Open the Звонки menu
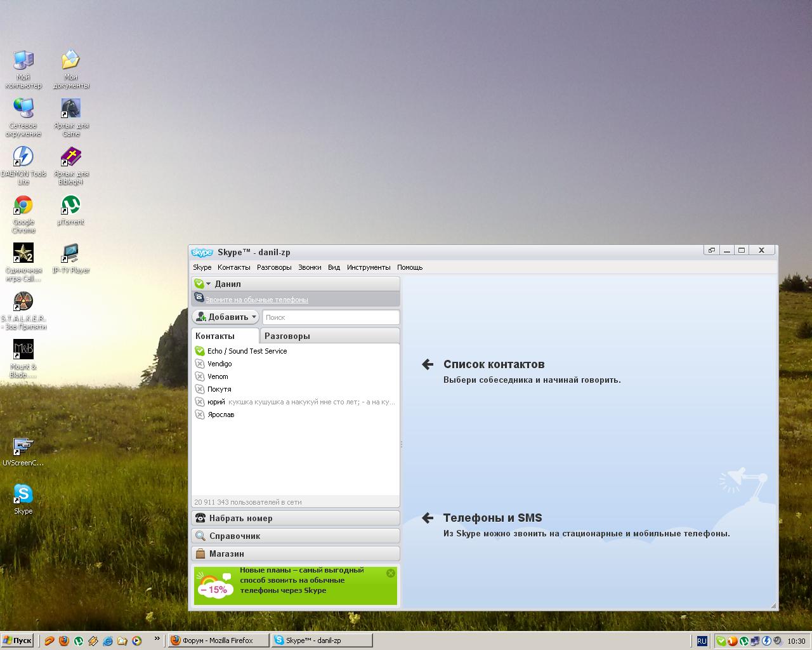Image resolution: width=812 pixels, height=650 pixels. (x=310, y=267)
